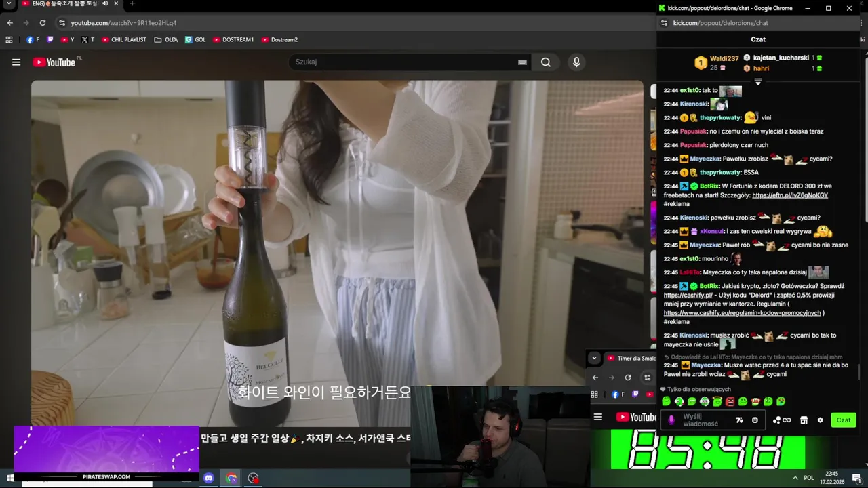Image resolution: width=868 pixels, height=488 pixels.
Task: Open the cashify.pl link in chat
Action: pos(688,296)
